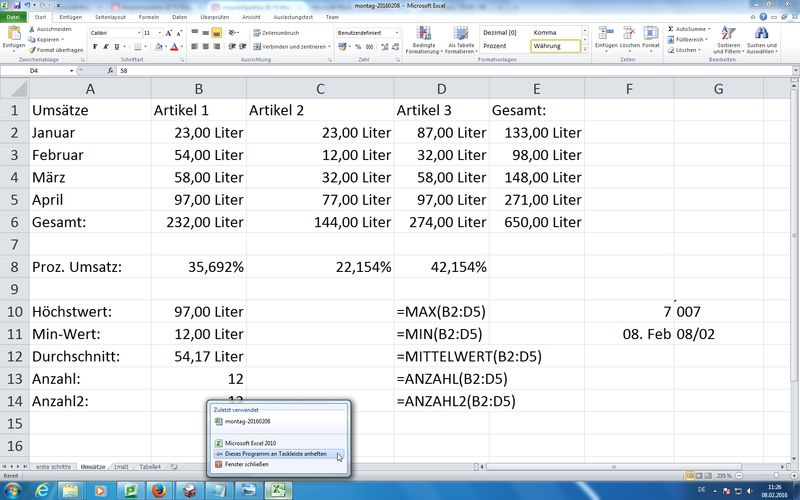
Task: Click the Firefox icon in taskbar
Action: pyautogui.click(x=160, y=490)
